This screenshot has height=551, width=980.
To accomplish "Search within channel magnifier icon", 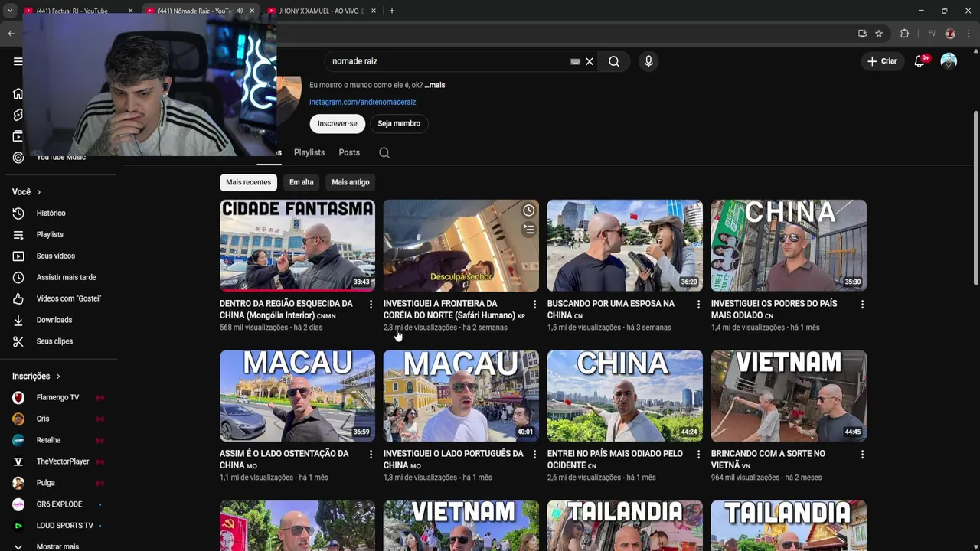I will 384,152.
